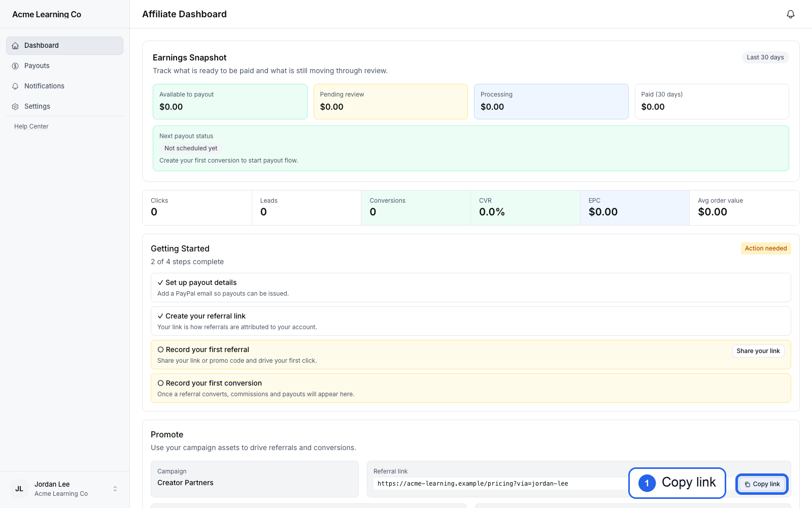Click the Creator Partners campaign card
The image size is (812, 508).
[255, 479]
